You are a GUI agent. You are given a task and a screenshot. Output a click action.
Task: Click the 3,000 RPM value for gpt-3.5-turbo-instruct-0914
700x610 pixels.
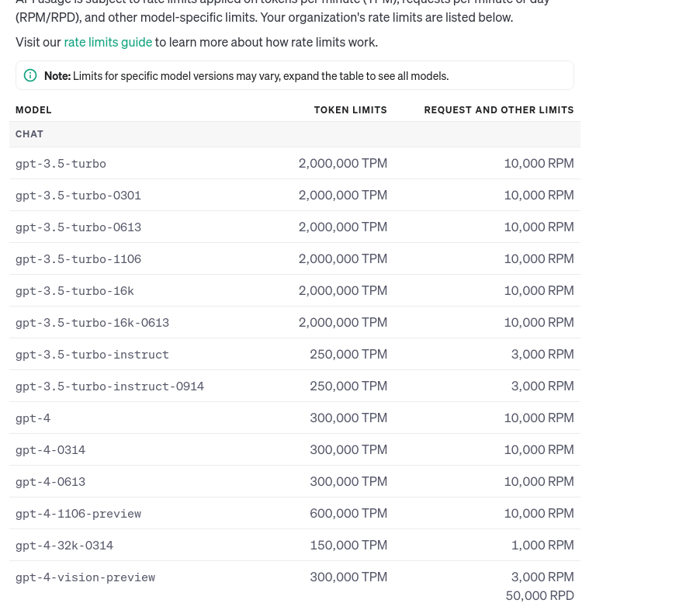(x=542, y=386)
